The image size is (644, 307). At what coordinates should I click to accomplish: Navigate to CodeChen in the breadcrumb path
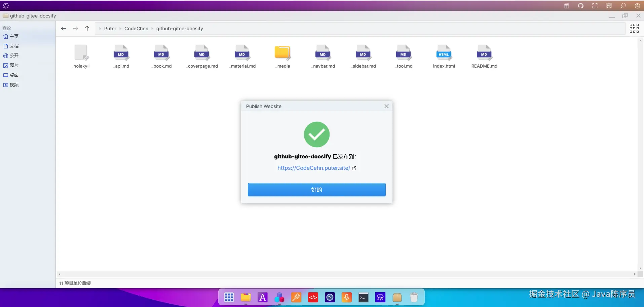point(136,29)
